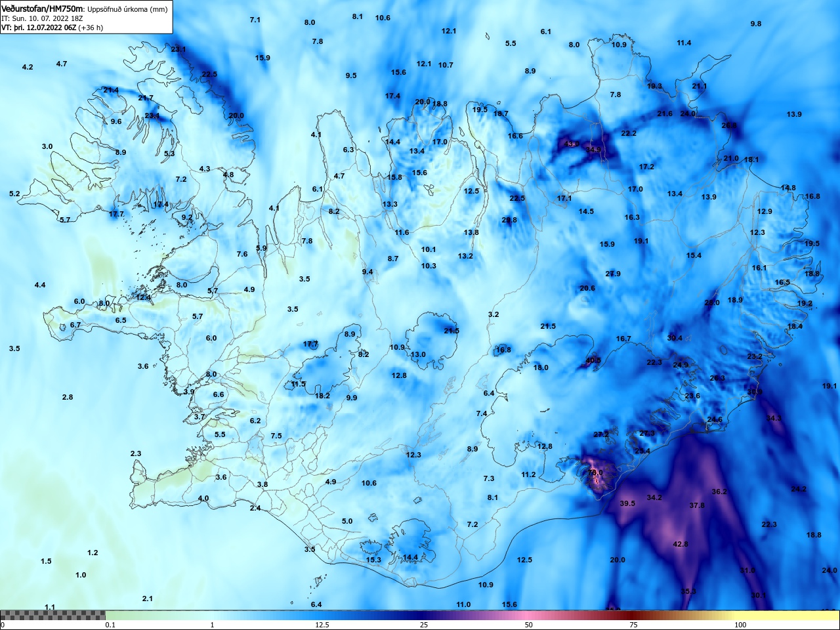
Task: Click the 'Uppsöfnuð úrkoma (mm)' label
Action: pyautogui.click(x=127, y=9)
